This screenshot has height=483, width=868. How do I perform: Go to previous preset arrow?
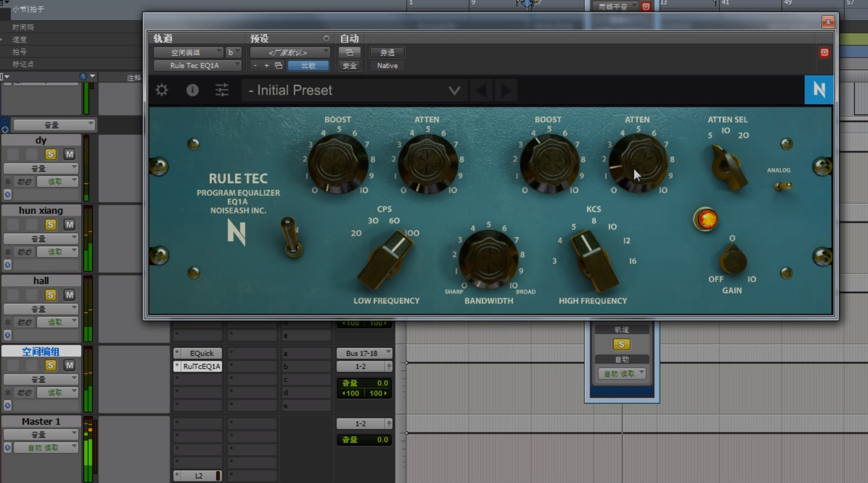tap(481, 90)
